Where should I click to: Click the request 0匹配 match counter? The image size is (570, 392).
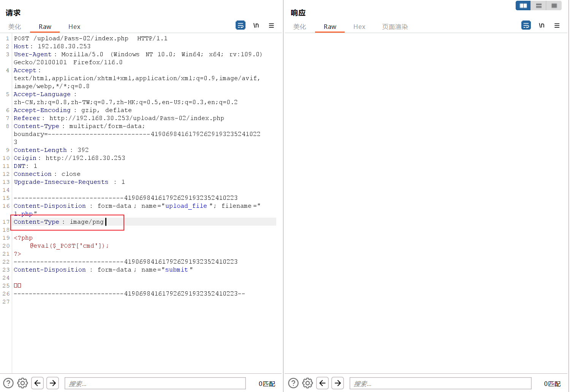[267, 384]
